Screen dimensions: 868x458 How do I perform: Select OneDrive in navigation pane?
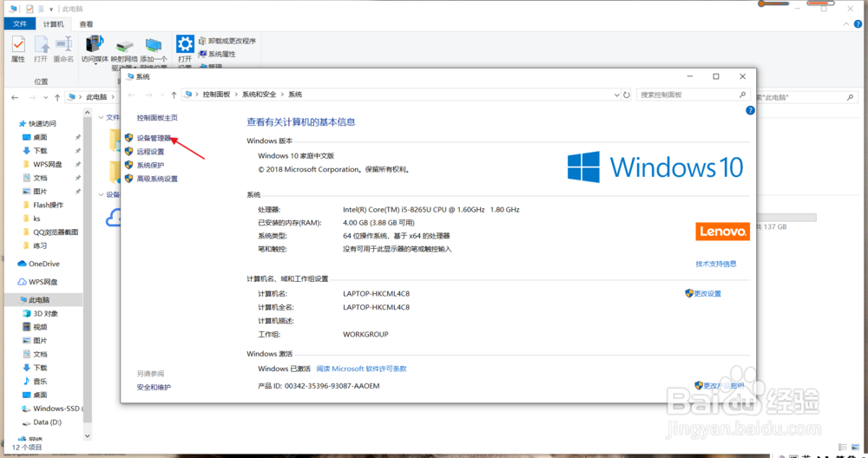click(43, 264)
